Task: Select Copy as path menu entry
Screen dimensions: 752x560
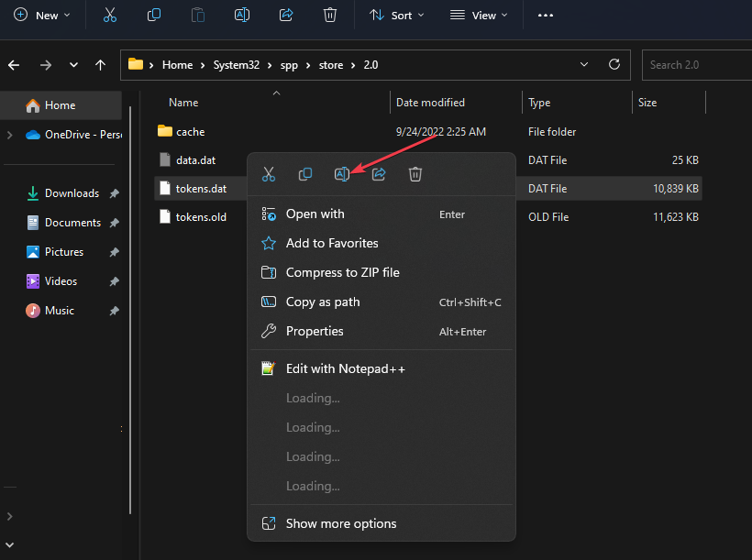Action: (323, 302)
